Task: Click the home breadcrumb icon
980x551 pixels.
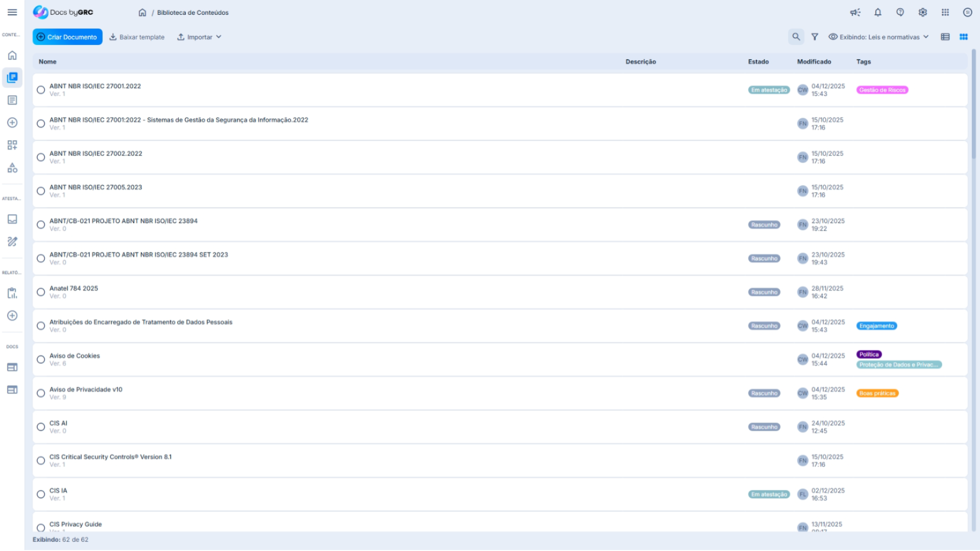Action: point(142,12)
